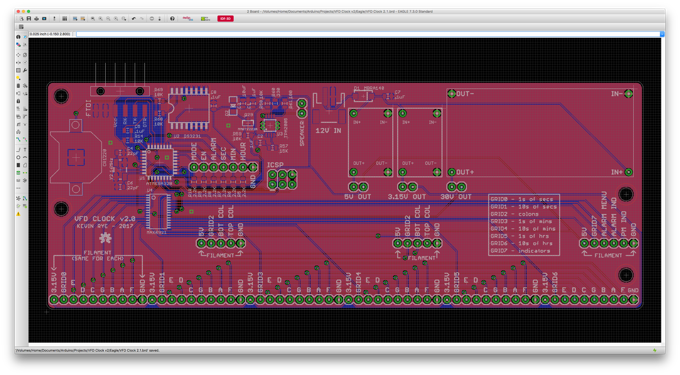Select the Delete tool
Viewport: 680px width, 375px height.
coord(18,86)
